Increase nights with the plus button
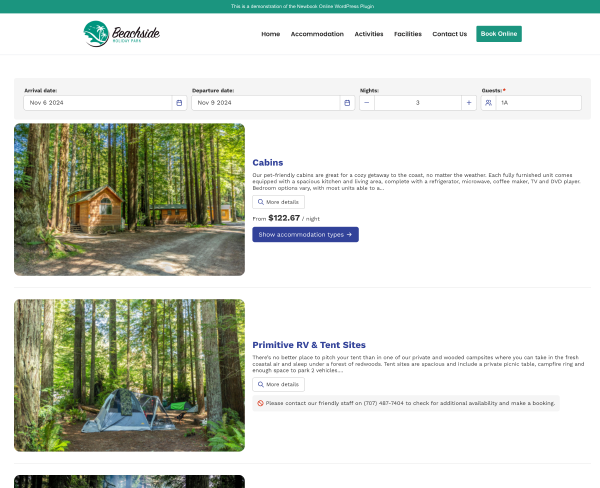600x488 pixels. tap(469, 103)
